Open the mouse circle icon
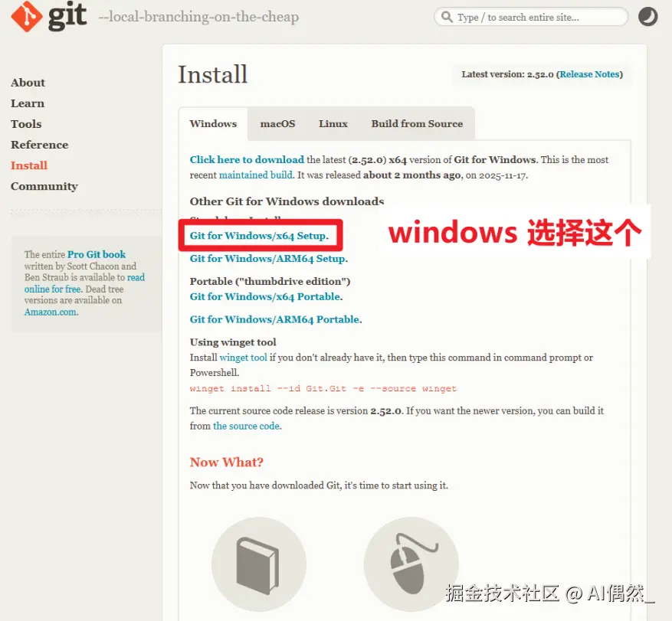Viewport: 672px width, 621px height. point(411,564)
